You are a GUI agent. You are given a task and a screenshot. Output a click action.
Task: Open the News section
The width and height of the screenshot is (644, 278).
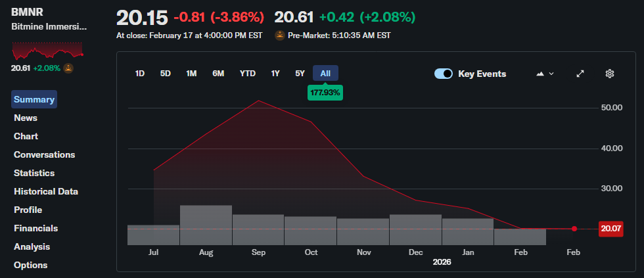click(x=26, y=118)
